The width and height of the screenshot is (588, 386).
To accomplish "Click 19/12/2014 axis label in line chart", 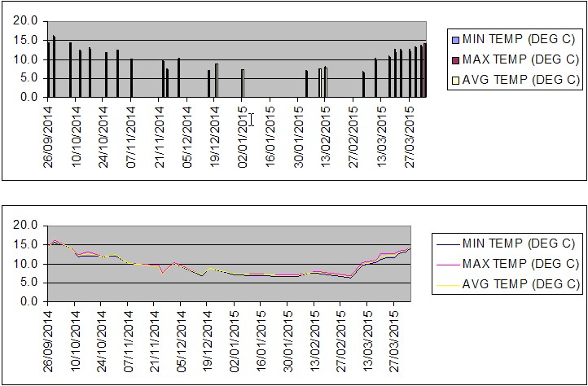I will click(x=208, y=341).
